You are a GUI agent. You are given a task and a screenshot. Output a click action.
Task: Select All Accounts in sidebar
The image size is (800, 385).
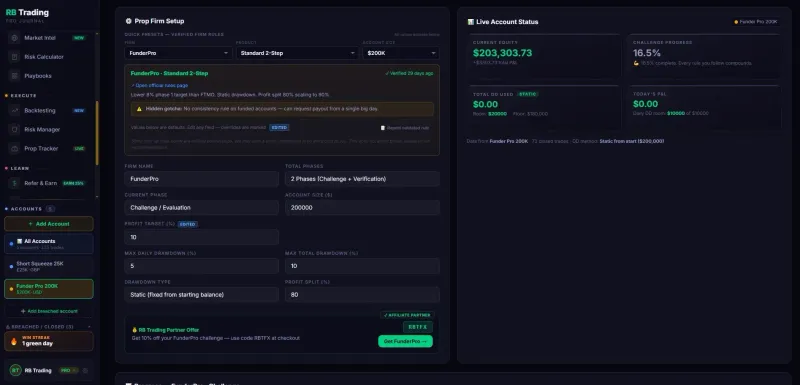48,244
